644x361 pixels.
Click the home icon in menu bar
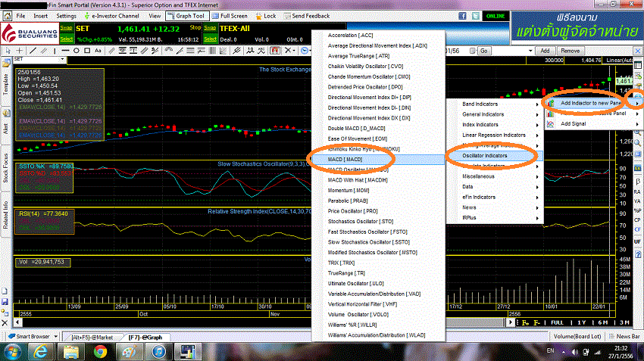7,16
